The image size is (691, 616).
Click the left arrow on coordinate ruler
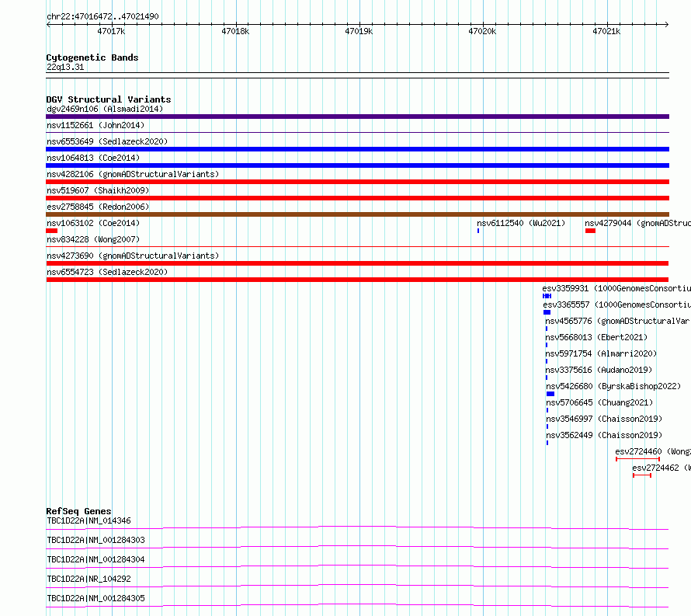click(49, 24)
